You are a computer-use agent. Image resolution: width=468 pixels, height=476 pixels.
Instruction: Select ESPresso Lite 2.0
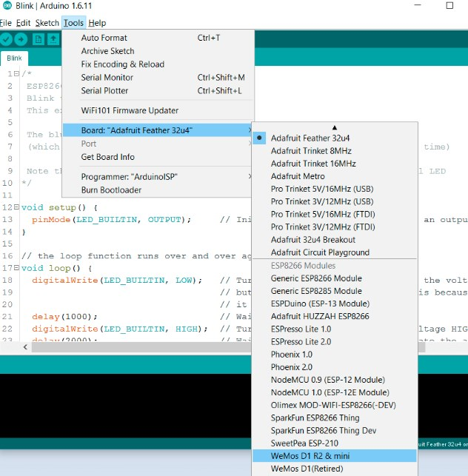335,342
